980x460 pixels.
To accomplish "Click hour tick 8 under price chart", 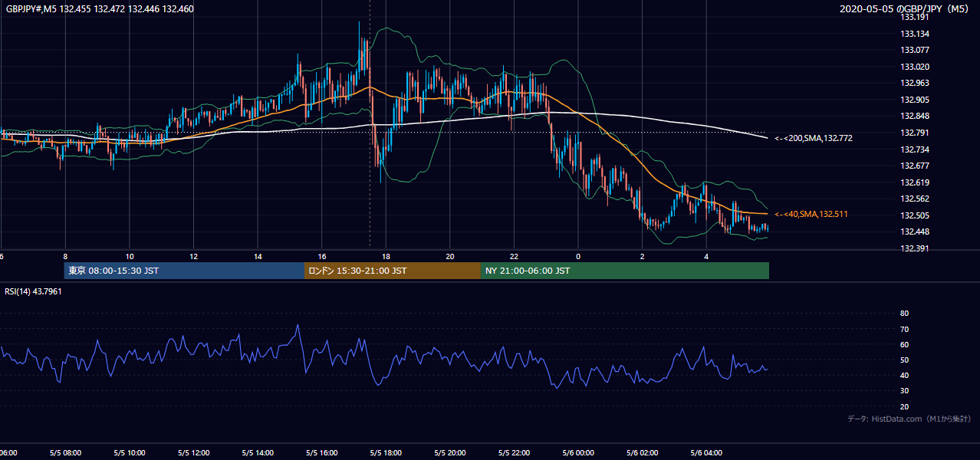I will (65, 256).
